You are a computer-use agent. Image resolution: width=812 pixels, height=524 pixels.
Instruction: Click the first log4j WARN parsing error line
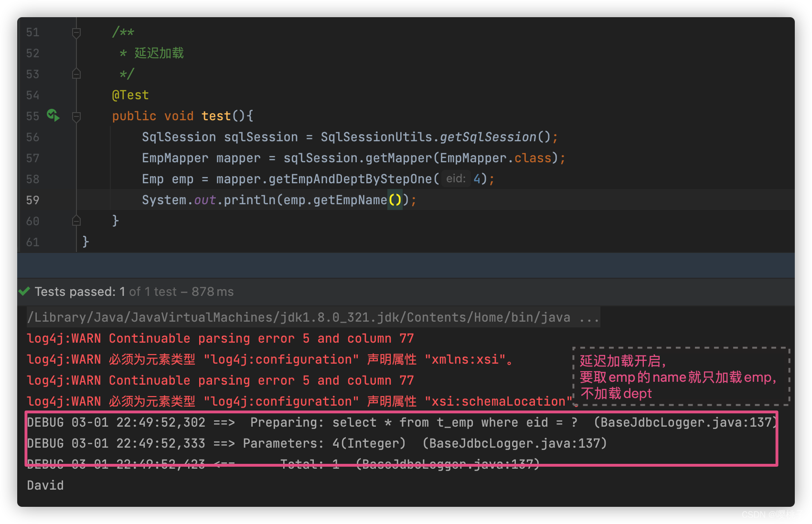[220, 338]
